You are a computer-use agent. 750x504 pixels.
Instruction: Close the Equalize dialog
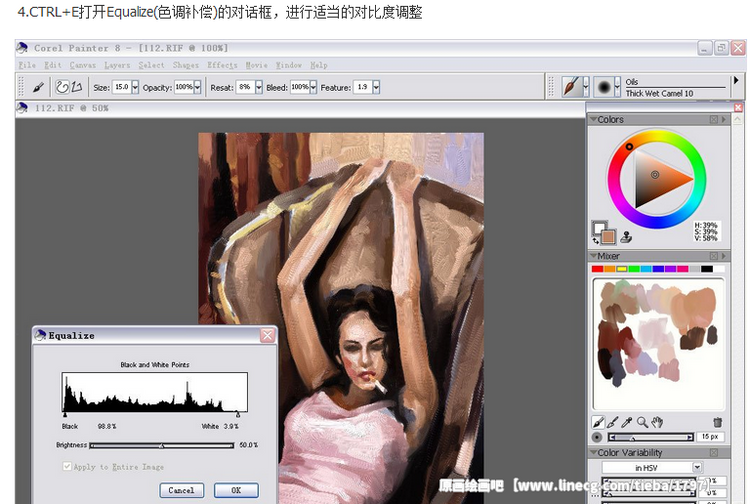coord(267,335)
